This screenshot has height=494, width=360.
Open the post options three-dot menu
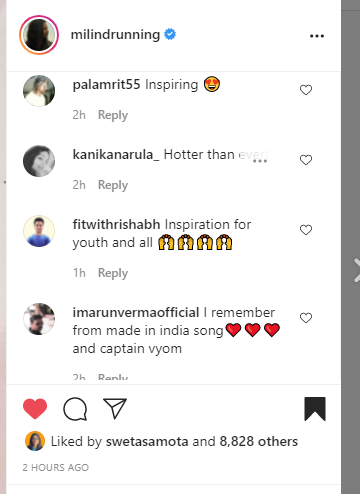(317, 36)
